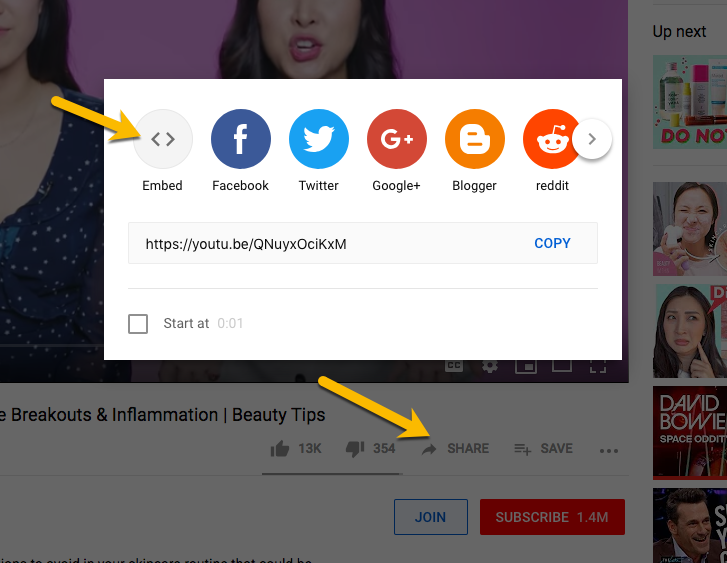Enable the Start at checkbox

(x=139, y=324)
